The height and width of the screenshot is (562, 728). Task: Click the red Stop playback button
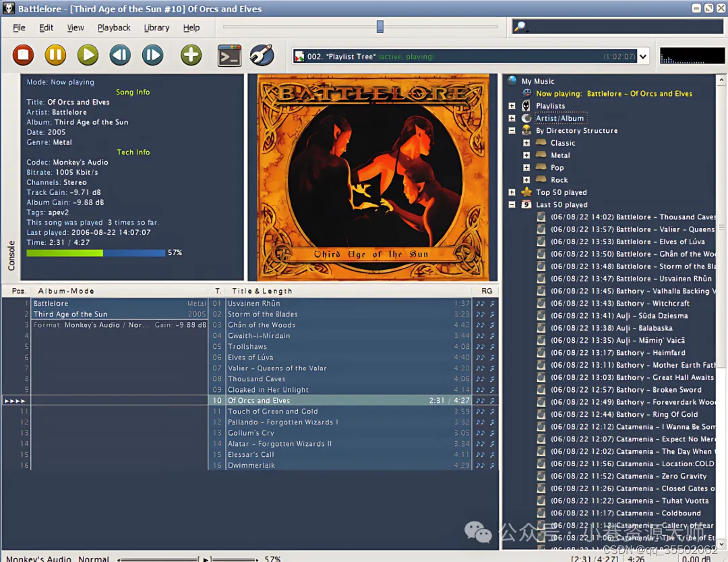click(23, 55)
